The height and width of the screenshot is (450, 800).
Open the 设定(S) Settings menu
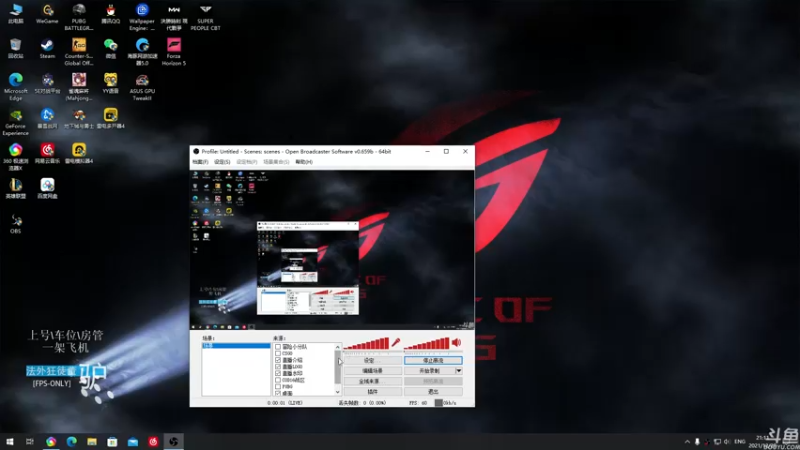pos(222,162)
